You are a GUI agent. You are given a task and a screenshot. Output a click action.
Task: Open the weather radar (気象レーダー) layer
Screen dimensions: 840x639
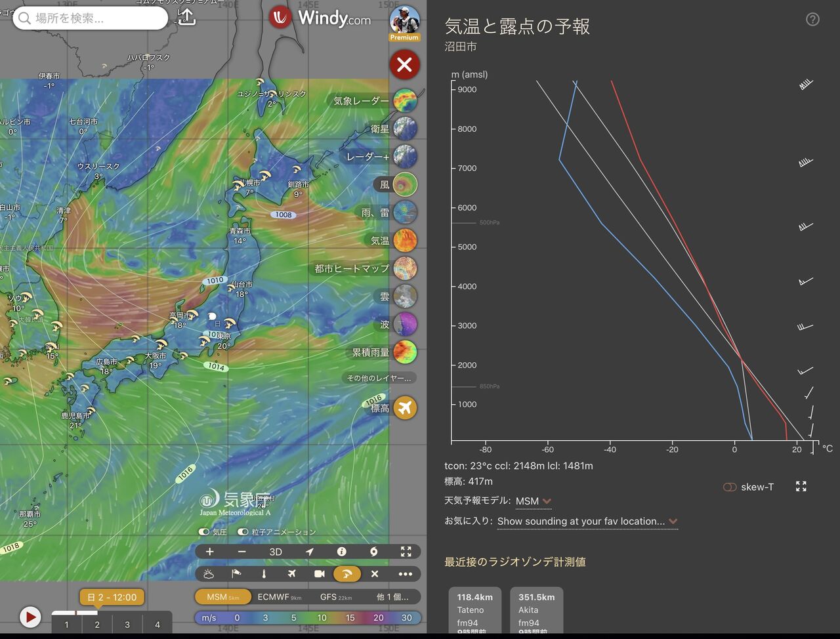pyautogui.click(x=405, y=101)
